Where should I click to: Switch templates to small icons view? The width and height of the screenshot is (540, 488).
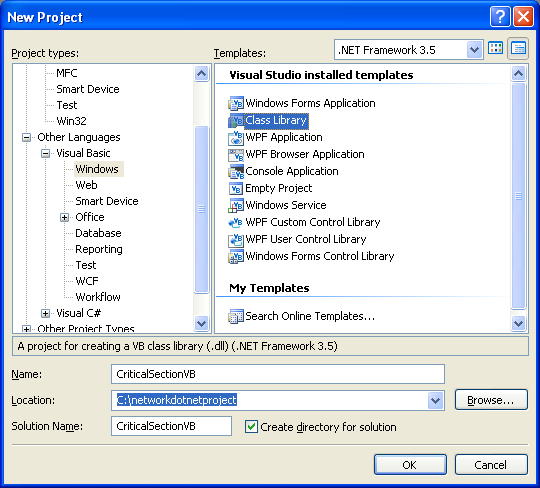coord(518,48)
